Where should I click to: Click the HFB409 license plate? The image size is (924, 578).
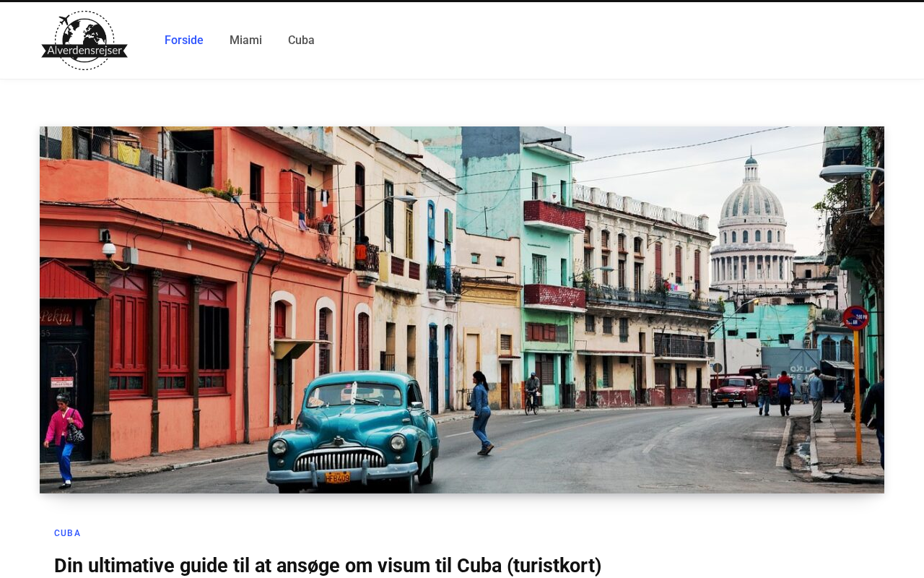[337, 477]
